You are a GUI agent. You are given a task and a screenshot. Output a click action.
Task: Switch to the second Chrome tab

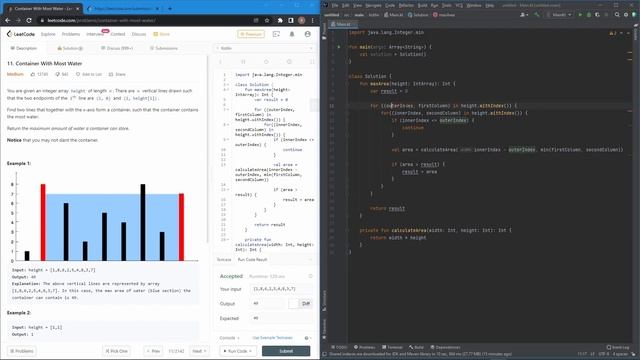click(123, 8)
